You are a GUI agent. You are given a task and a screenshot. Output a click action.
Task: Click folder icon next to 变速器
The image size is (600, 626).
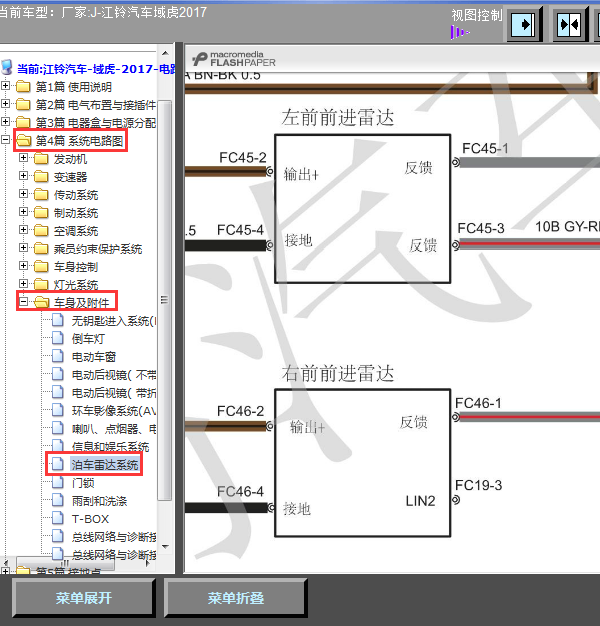click(41, 177)
